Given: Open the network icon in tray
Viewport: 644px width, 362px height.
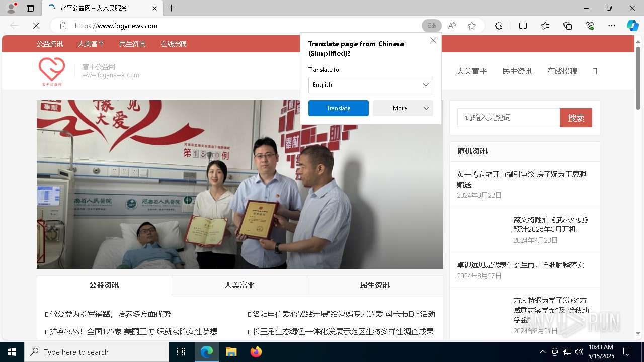Looking at the screenshot, I should (x=567, y=352).
